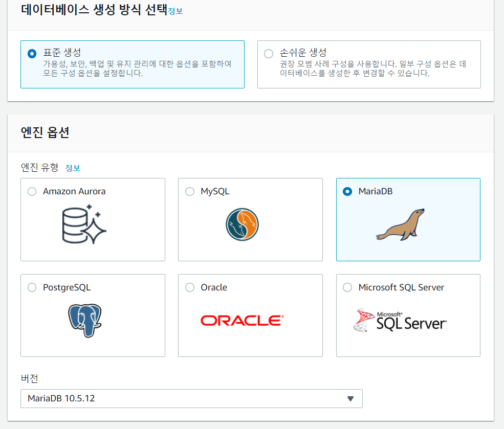
Task: Click the Oracle red logo
Action: [242, 321]
